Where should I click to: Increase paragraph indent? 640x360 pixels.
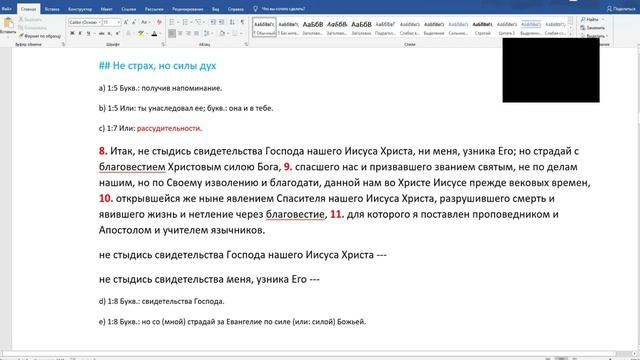point(222,22)
